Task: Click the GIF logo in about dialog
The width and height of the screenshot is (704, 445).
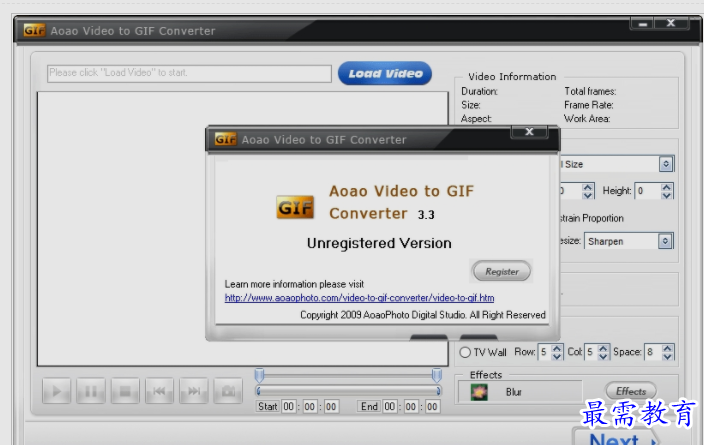Action: (x=295, y=207)
